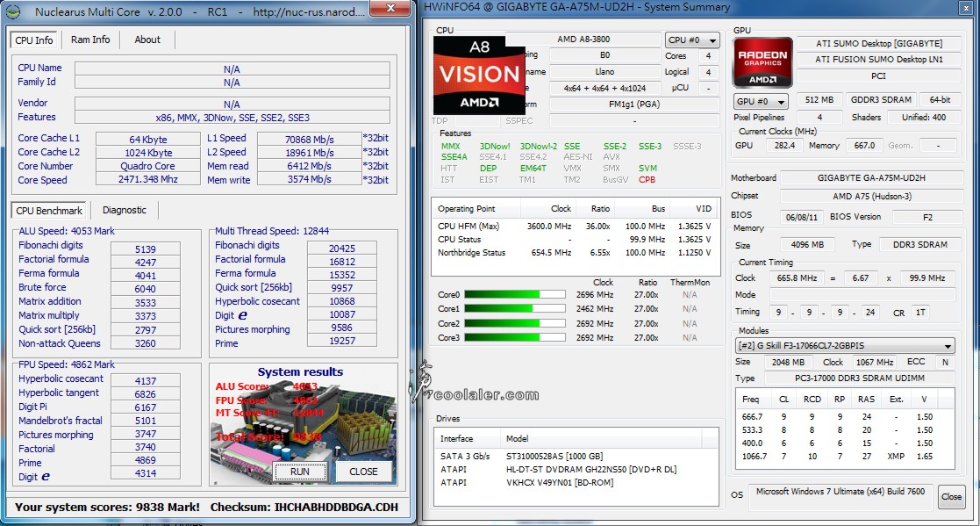Click the ATI SUMO Desktop [GIGABYTE] field
980x526 pixels.
tap(879, 43)
